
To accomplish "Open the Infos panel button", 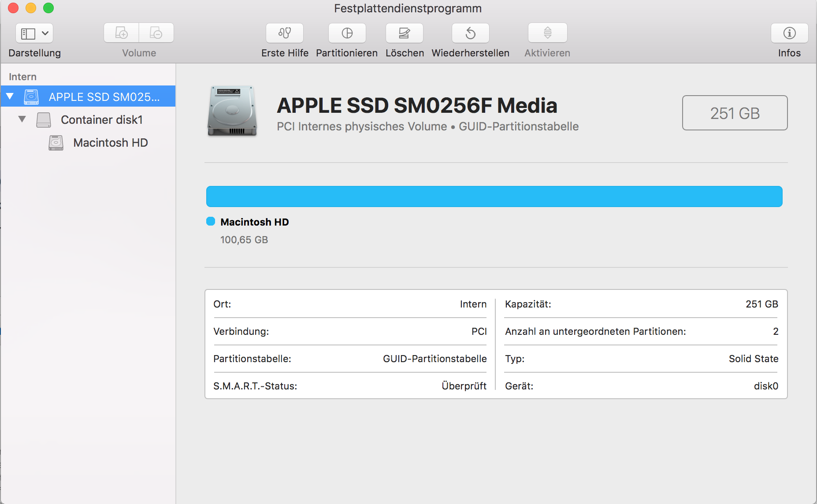I will 789,33.
